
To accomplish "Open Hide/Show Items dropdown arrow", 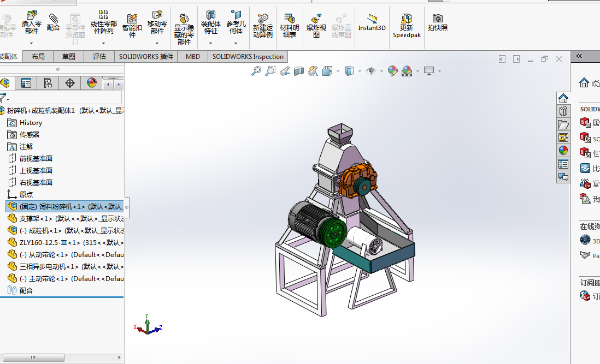I will coord(381,71).
